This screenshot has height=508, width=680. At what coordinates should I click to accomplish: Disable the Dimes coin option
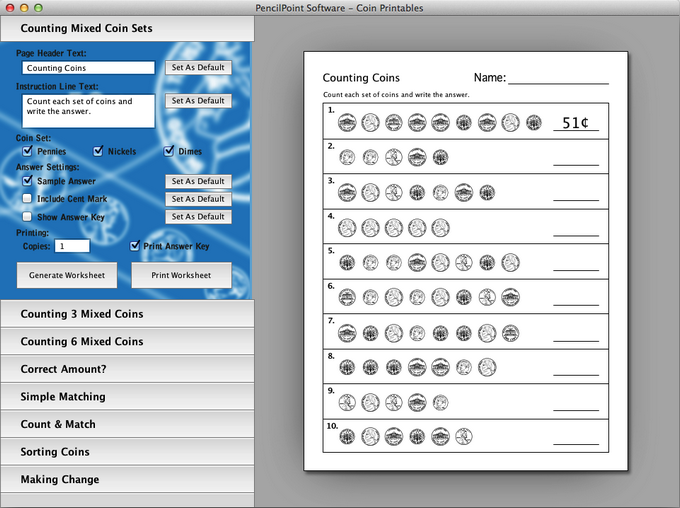pyautogui.click(x=168, y=151)
